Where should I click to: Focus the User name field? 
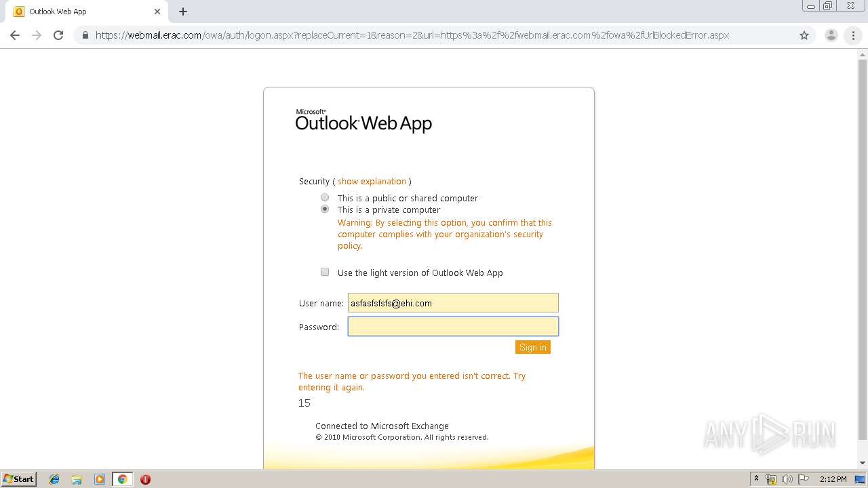453,303
